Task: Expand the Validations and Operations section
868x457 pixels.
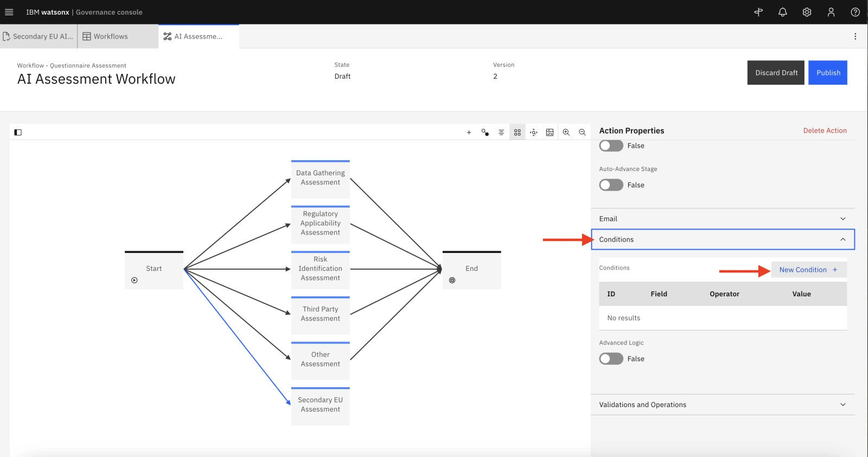Action: (x=723, y=405)
